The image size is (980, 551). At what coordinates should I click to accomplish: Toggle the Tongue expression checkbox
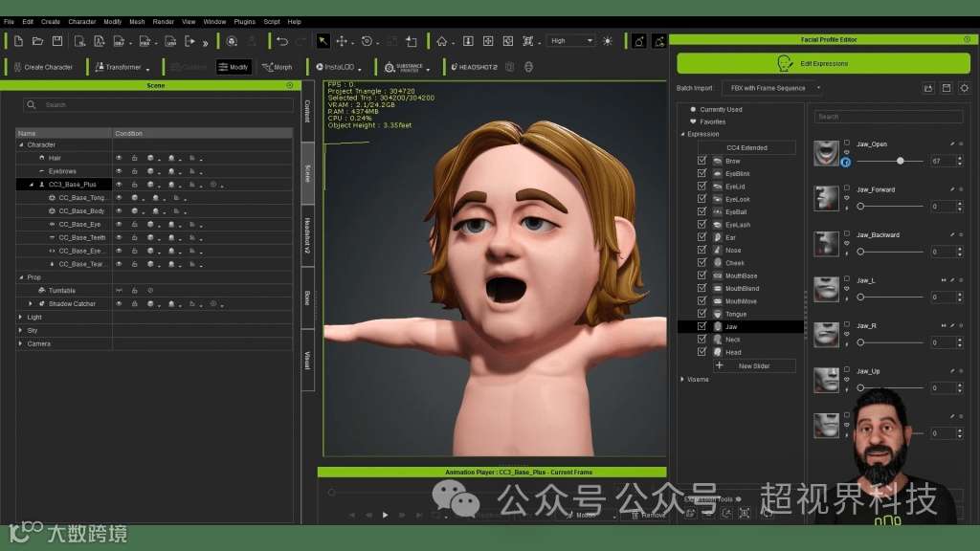point(702,314)
